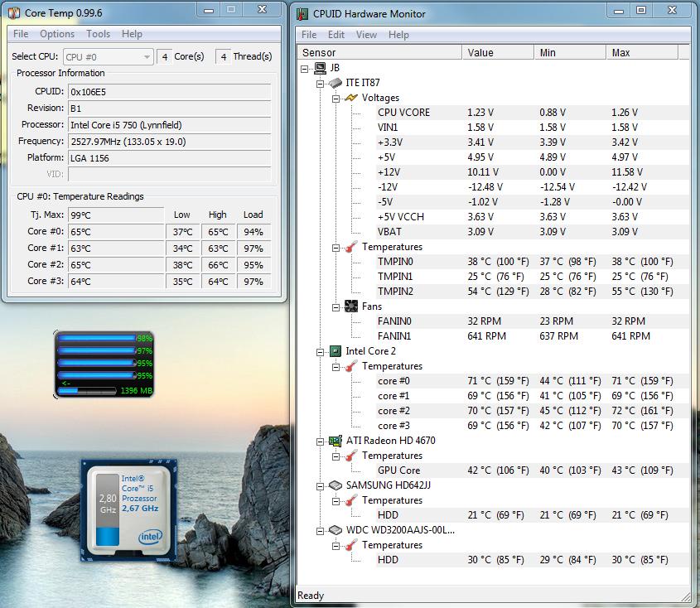
Task: Click thermometer icon under SAMSUNG HD642JJ
Action: click(x=351, y=500)
